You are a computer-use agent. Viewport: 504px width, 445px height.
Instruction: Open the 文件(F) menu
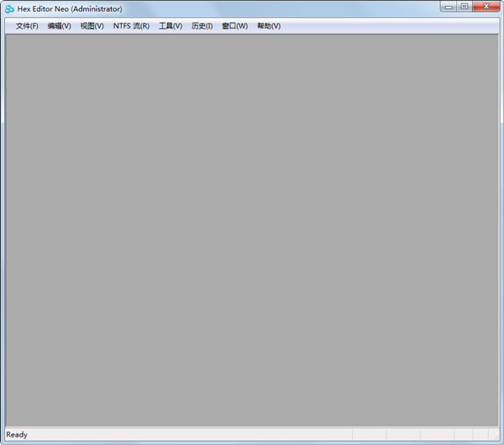27,26
